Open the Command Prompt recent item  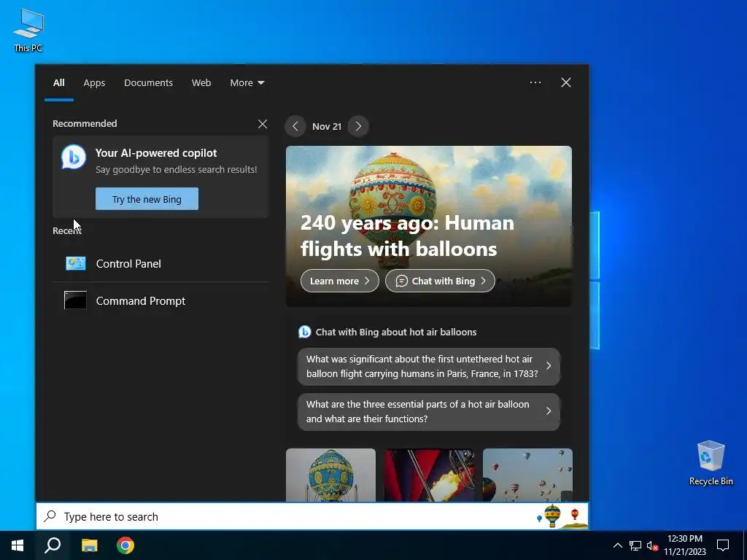click(160, 300)
